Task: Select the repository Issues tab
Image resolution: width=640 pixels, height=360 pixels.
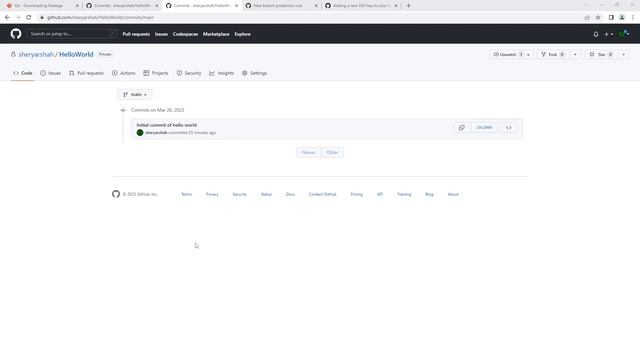Action: coord(51,73)
